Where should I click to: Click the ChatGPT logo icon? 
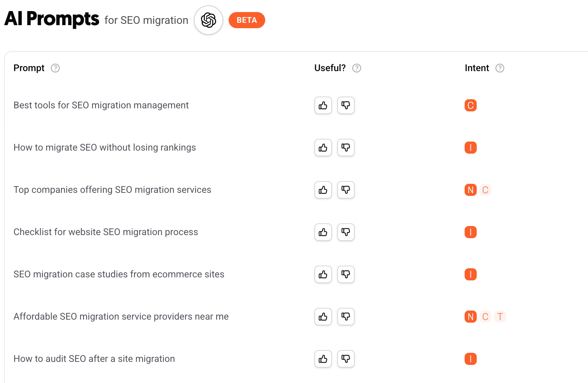(208, 20)
